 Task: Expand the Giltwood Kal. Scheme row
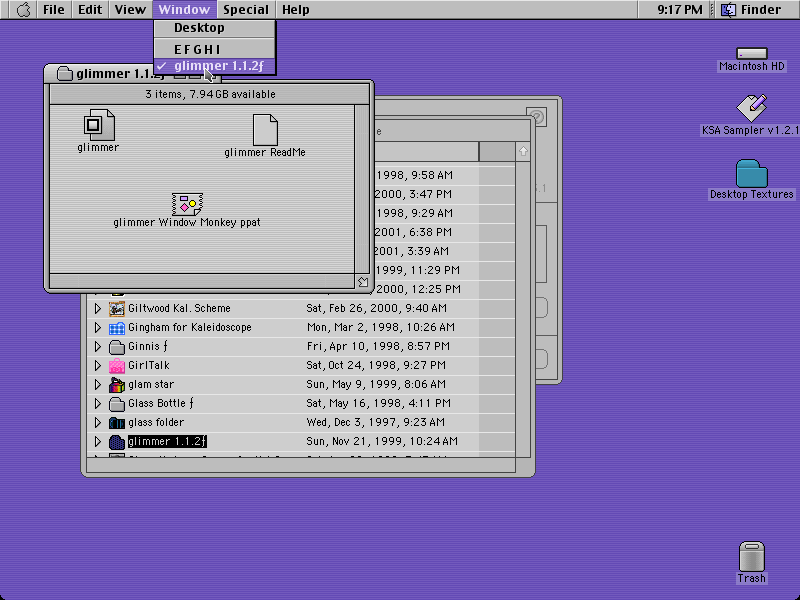pyautogui.click(x=97, y=309)
